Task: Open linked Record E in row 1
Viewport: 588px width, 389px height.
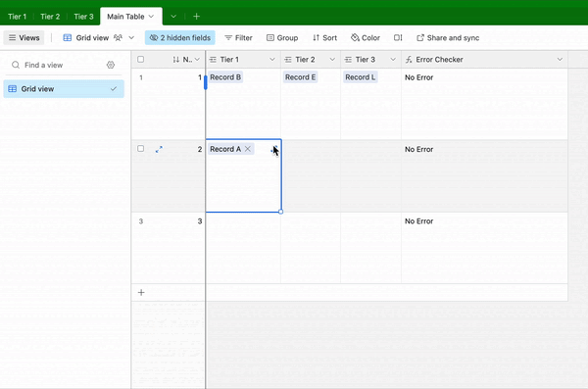Action: pyautogui.click(x=301, y=77)
